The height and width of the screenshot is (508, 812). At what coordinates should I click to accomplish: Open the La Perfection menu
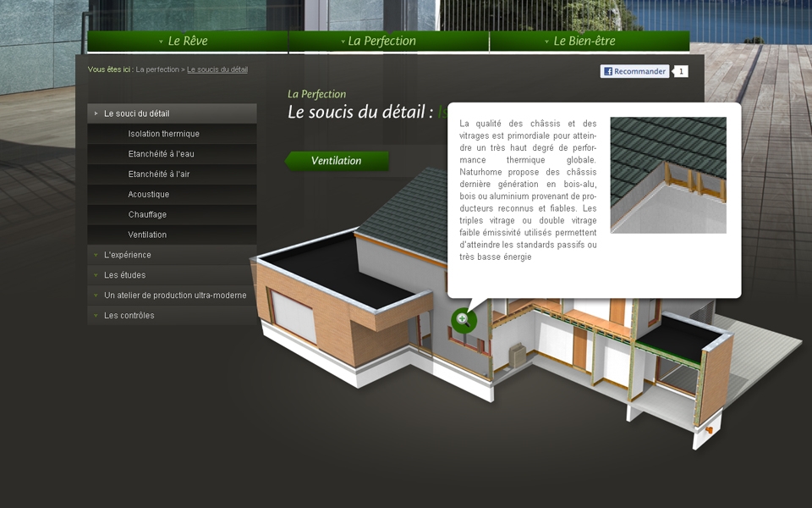click(x=388, y=41)
